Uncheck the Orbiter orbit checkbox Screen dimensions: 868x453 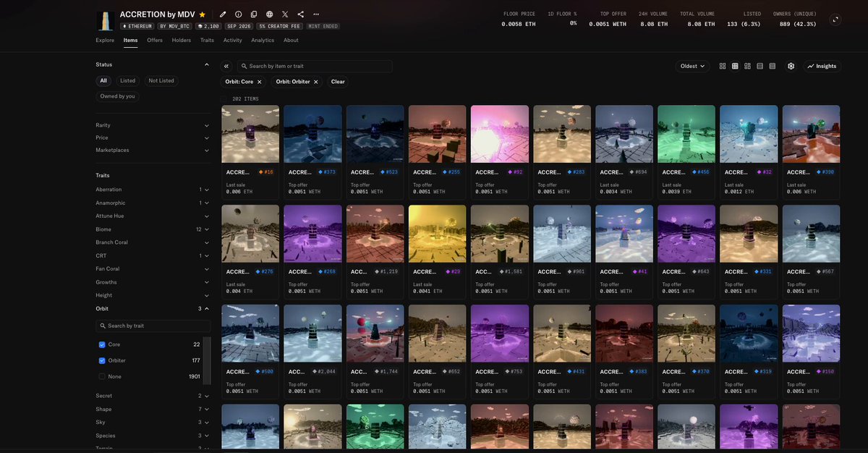click(x=102, y=360)
